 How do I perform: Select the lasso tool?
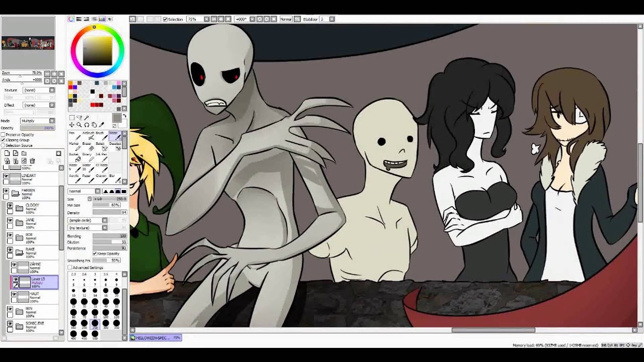click(x=79, y=118)
